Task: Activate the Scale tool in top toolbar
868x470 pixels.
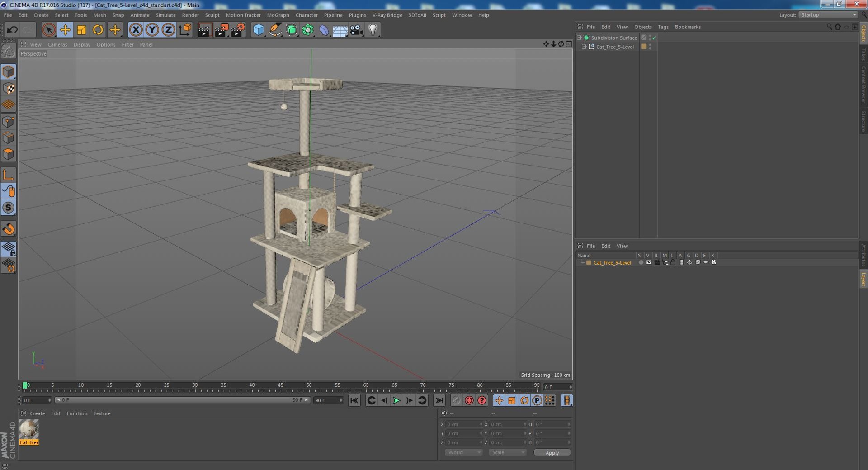Action: tap(81, 30)
